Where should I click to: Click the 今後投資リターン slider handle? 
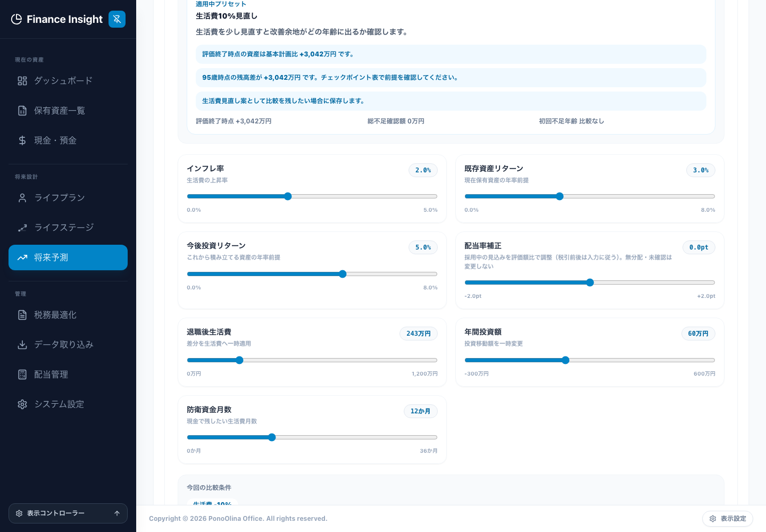coord(343,274)
